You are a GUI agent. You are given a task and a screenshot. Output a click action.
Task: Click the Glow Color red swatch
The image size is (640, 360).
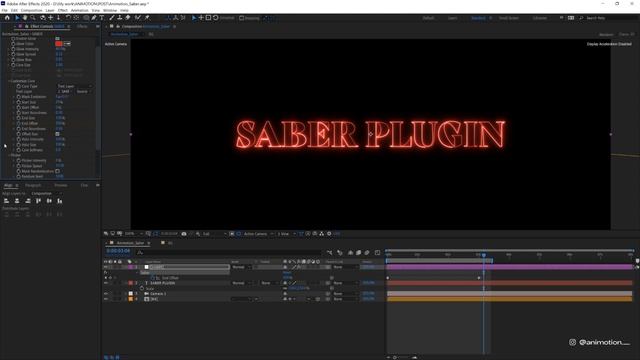59,44
